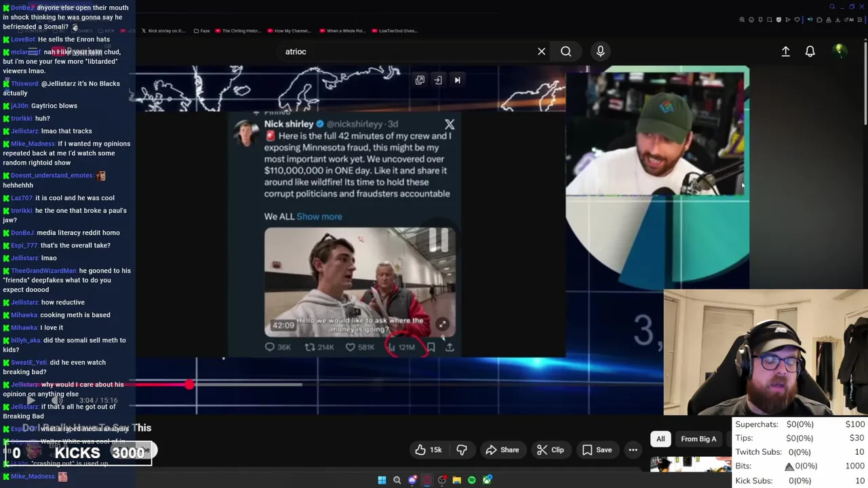868x488 pixels.
Task: Click the player exit arrow icon
Action: point(438,80)
